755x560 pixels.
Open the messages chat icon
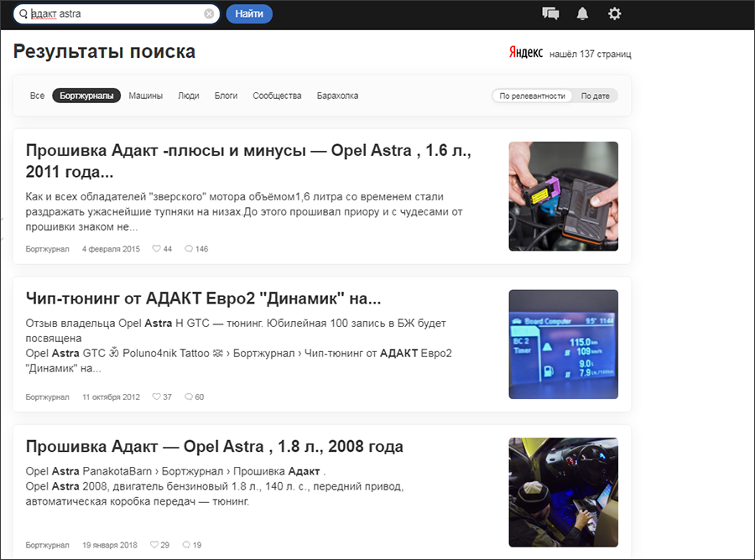[550, 13]
